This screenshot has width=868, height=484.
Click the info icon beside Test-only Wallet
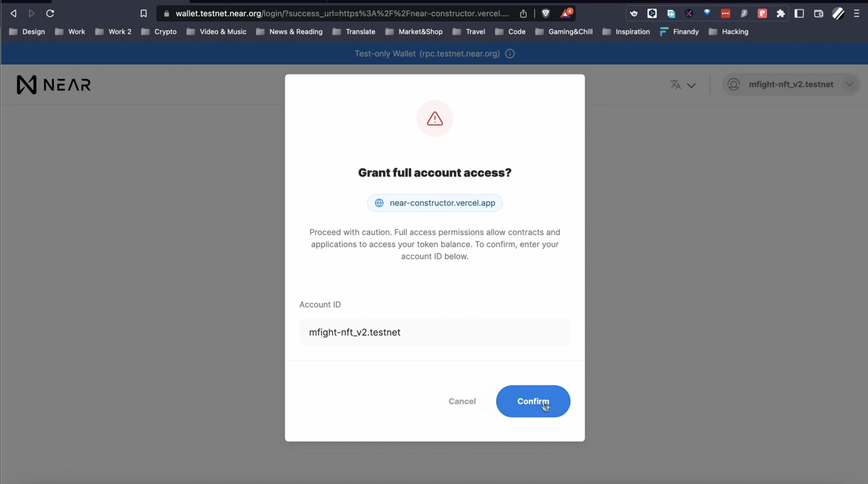click(510, 54)
